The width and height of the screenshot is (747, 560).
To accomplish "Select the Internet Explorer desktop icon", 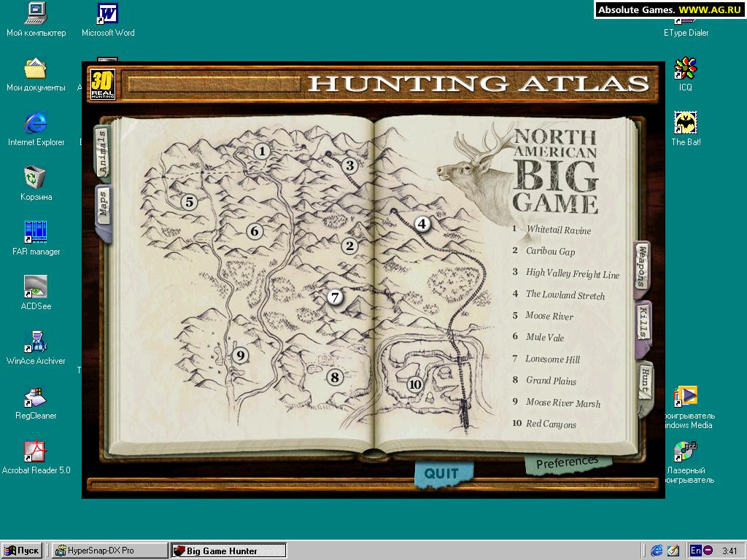I will click(x=36, y=129).
